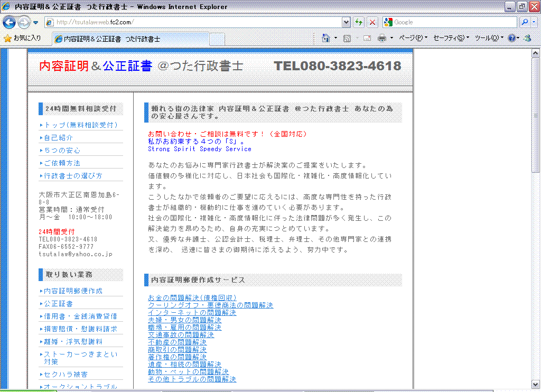541x392 pixels.
Task: Click the Home icon in the command bar
Action: [326, 38]
